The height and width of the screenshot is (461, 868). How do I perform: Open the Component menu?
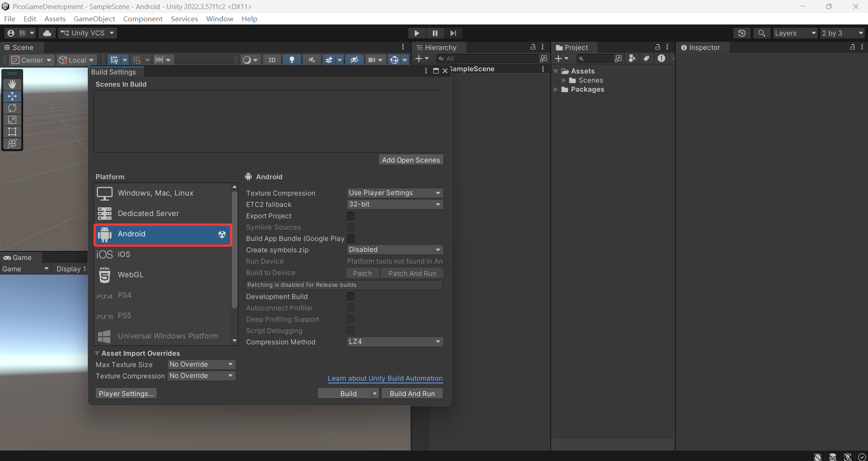pyautogui.click(x=143, y=19)
